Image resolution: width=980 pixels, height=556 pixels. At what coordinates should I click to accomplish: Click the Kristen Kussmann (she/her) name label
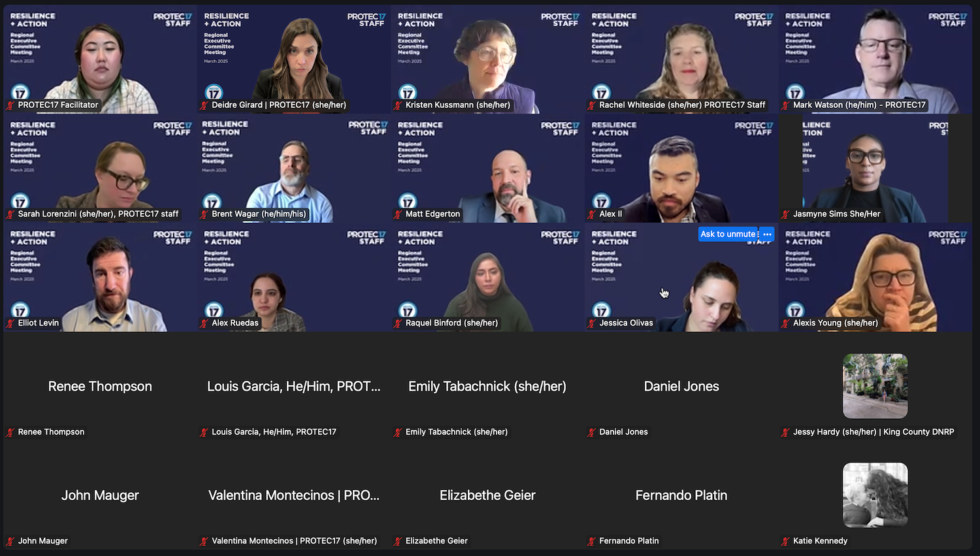pyautogui.click(x=457, y=105)
